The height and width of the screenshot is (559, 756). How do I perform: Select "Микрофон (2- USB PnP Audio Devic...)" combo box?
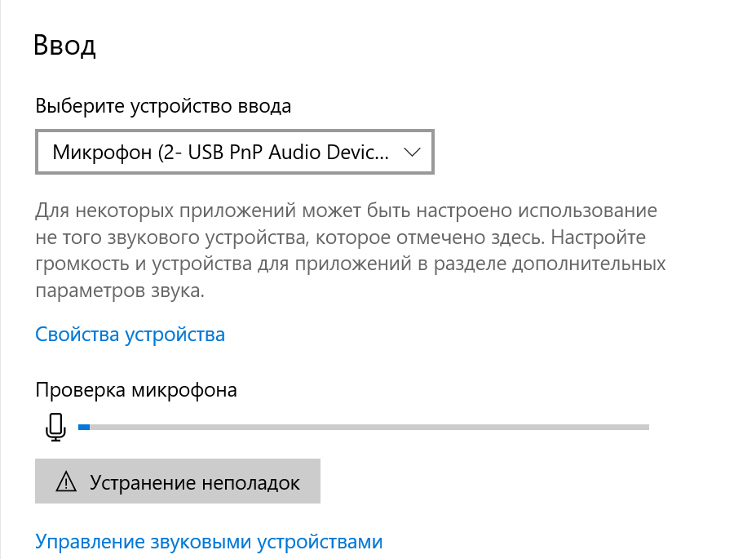click(x=234, y=152)
